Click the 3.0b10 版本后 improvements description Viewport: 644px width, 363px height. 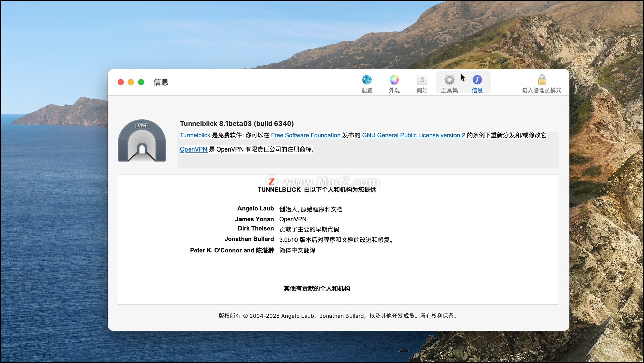point(337,240)
